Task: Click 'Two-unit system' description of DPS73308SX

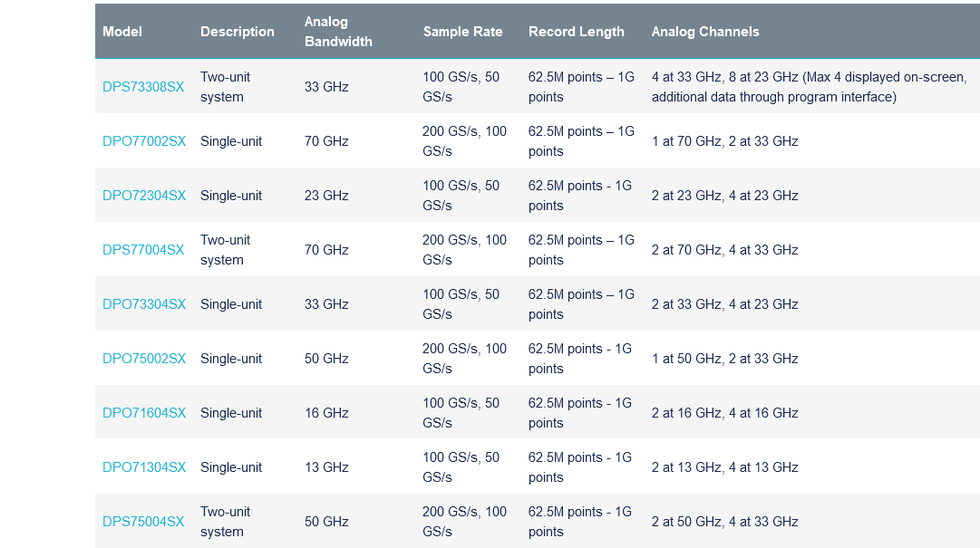Action: click(225, 87)
